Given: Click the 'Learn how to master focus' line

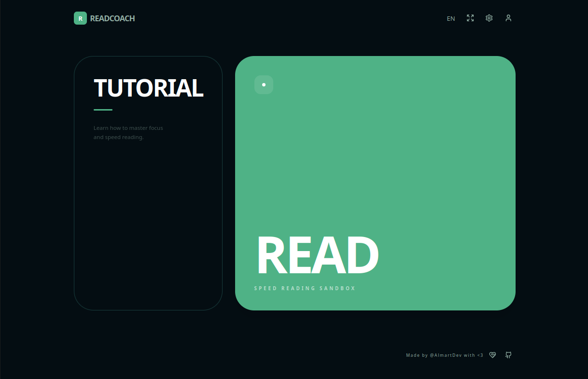Looking at the screenshot, I should pyautogui.click(x=128, y=128).
